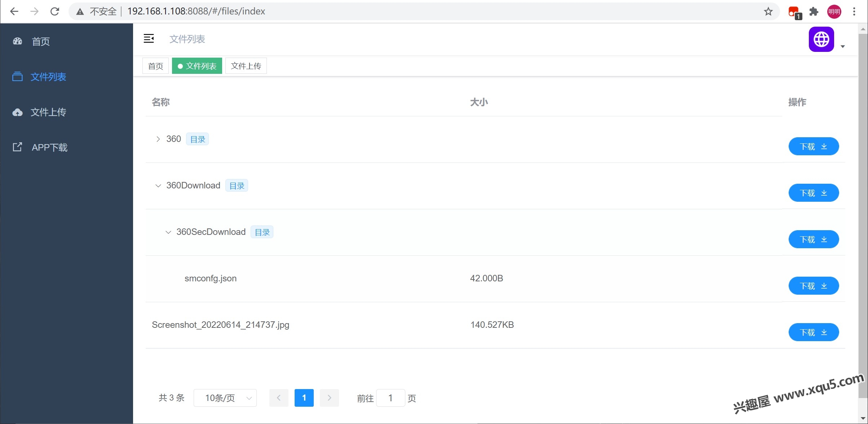Go back using the browser back arrow
Viewport: 868px width, 424px height.
(14, 12)
